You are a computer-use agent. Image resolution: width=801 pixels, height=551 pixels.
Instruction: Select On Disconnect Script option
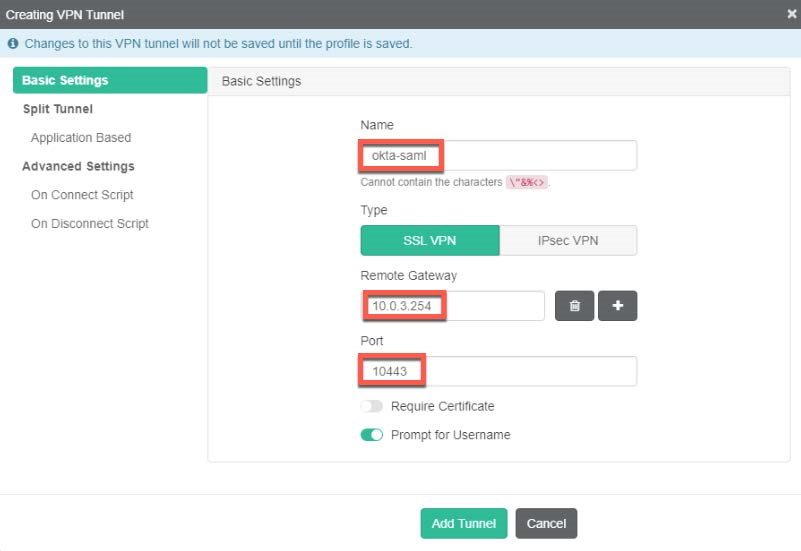tap(90, 224)
